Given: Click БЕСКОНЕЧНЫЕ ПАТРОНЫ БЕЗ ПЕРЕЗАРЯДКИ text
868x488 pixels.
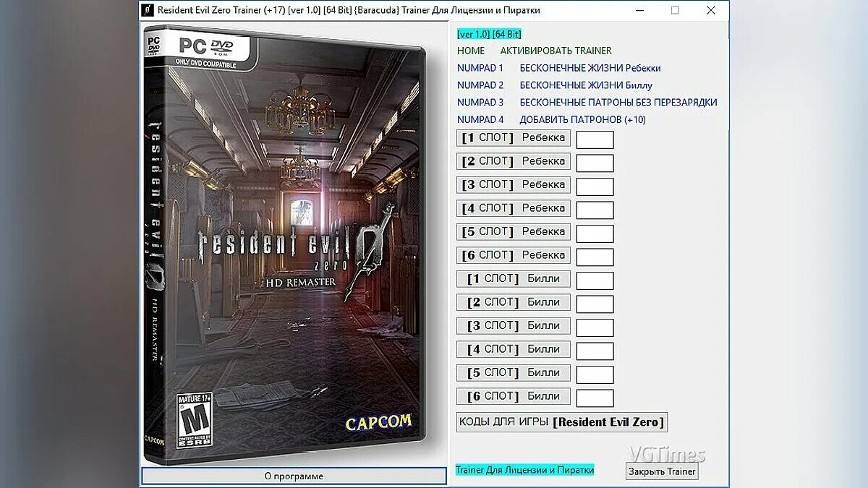Looking at the screenshot, I should pos(618,103).
